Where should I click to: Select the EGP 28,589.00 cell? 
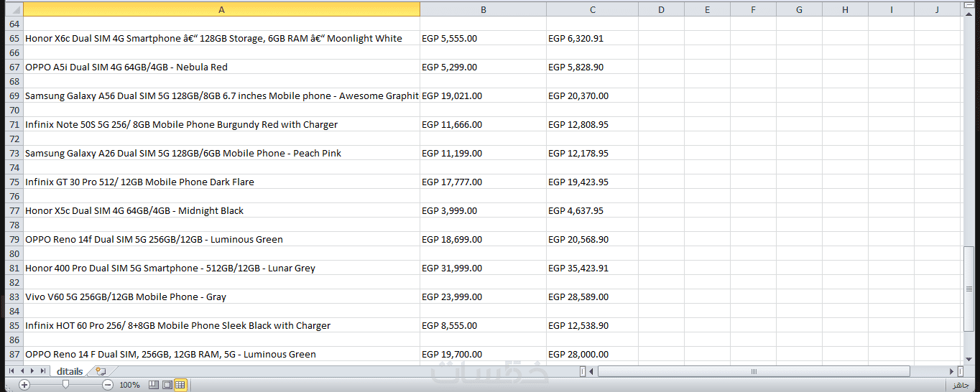pos(592,297)
